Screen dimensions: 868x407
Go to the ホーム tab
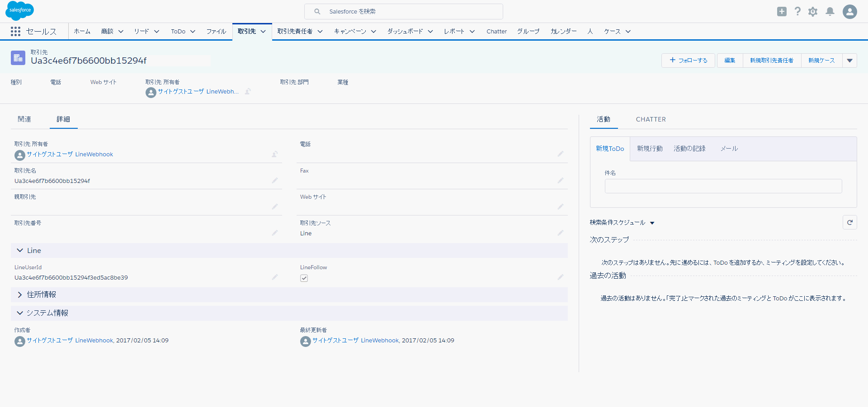[82, 32]
